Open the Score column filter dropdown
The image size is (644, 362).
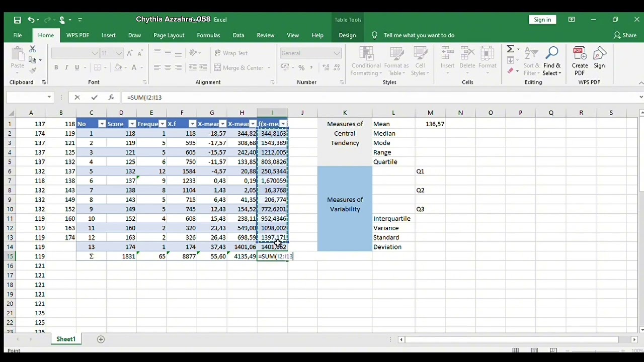pos(132,124)
